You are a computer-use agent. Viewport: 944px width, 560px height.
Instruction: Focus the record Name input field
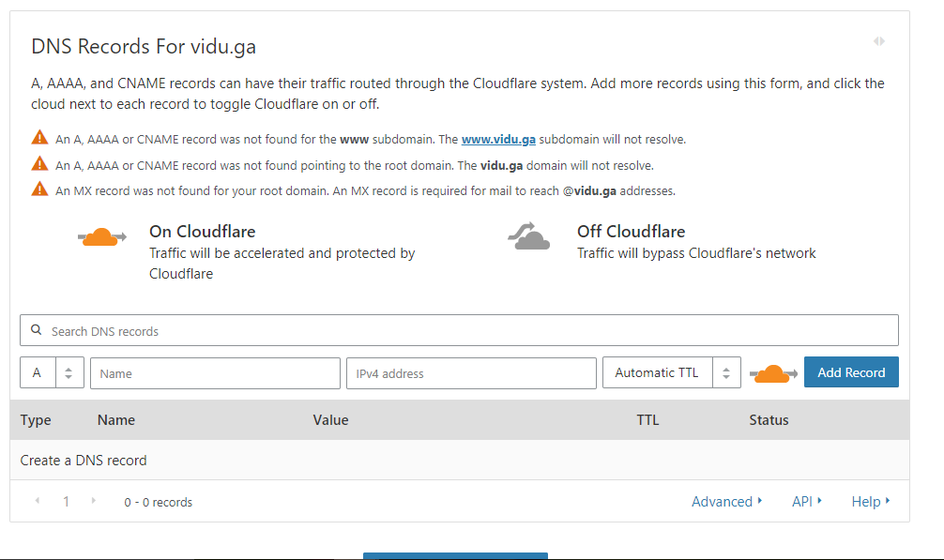(x=215, y=373)
